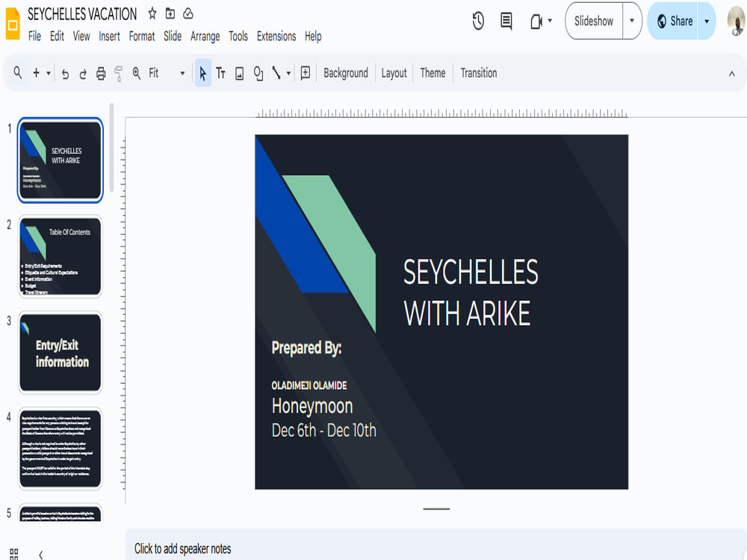Open the Insert menu
The width and height of the screenshot is (747, 560).
(x=109, y=36)
